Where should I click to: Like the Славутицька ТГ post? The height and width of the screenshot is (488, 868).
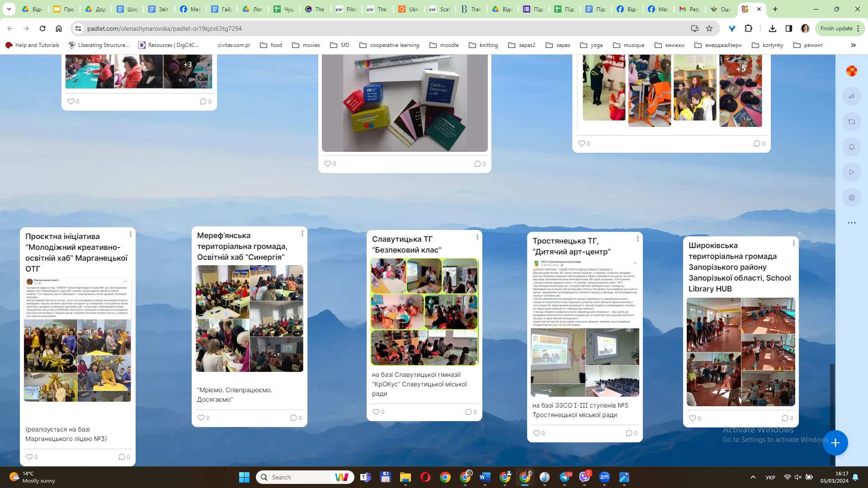pos(376,412)
